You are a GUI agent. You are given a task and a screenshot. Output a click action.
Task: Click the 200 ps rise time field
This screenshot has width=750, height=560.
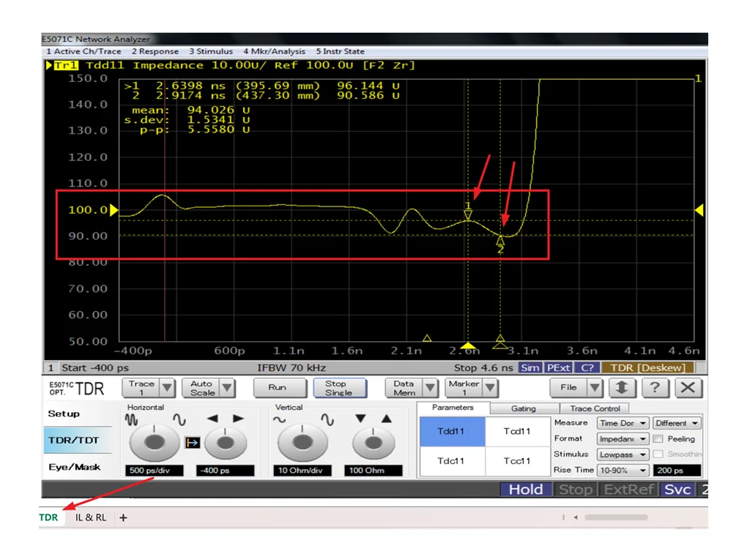click(677, 470)
